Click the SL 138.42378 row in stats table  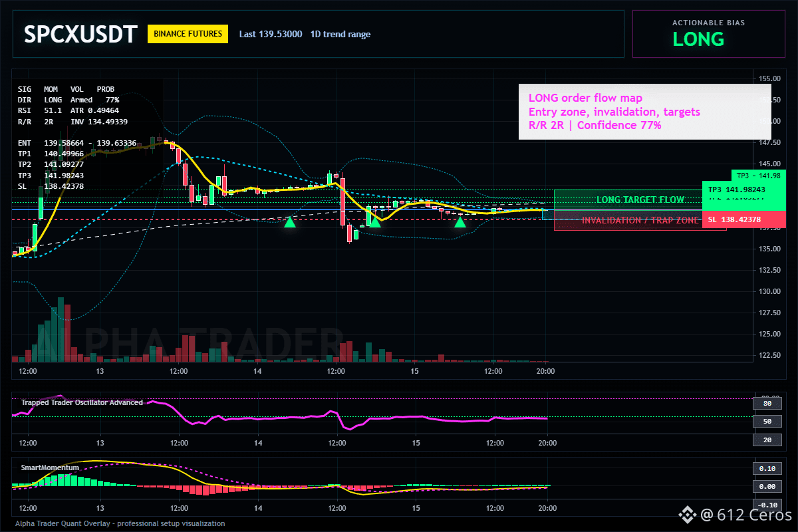[51, 186]
